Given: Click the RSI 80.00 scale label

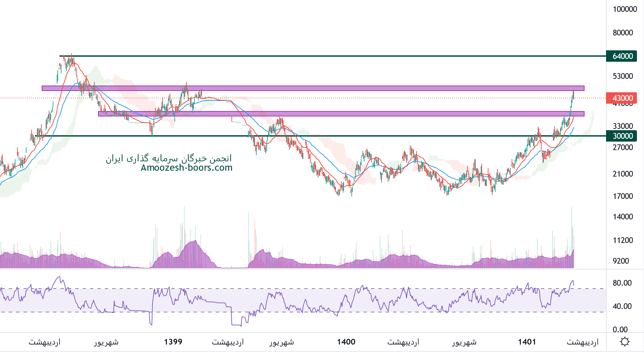Looking at the screenshot, I should 622,283.
